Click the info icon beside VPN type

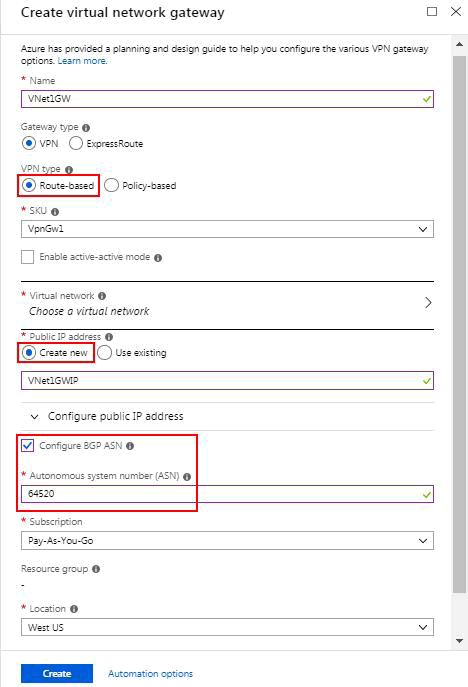69,170
